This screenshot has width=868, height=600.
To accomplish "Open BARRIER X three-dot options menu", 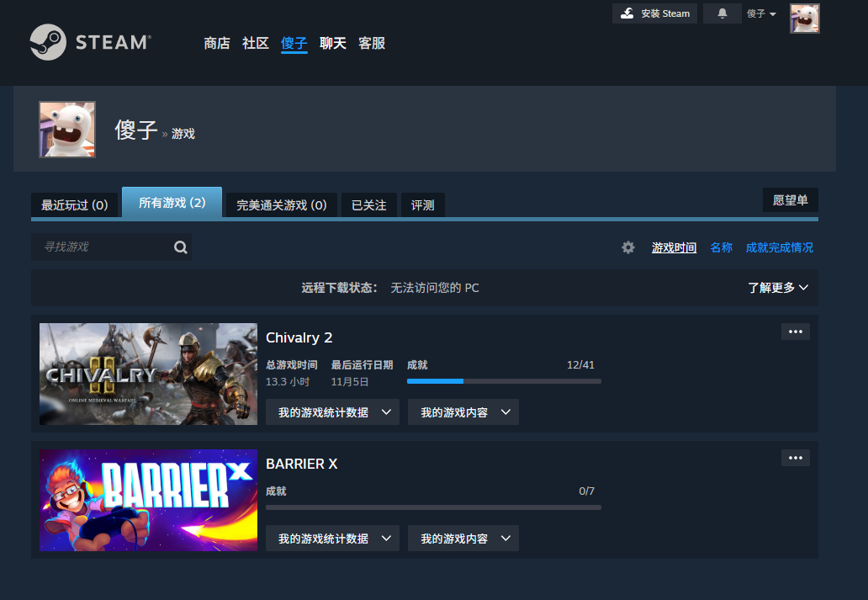I will pos(795,458).
